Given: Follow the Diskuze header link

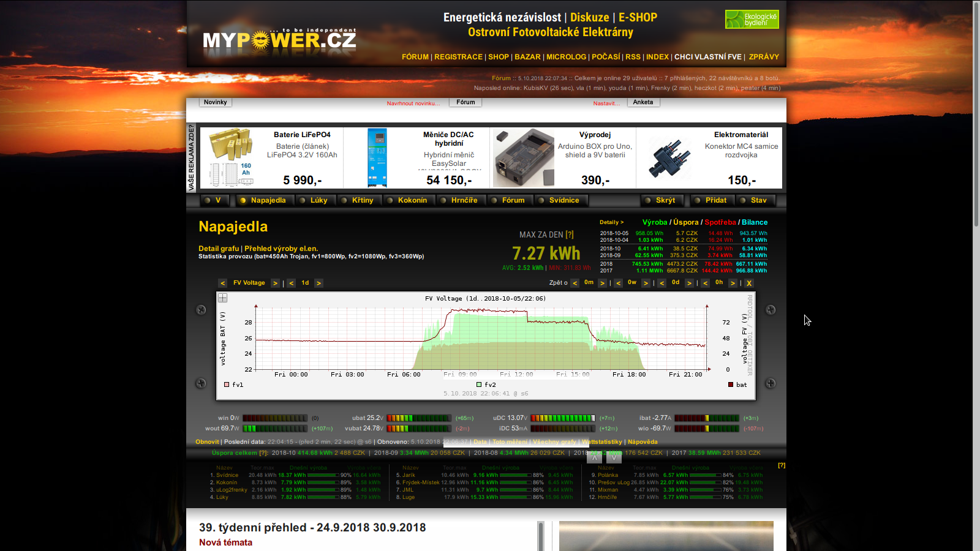Looking at the screenshot, I should click(x=590, y=18).
